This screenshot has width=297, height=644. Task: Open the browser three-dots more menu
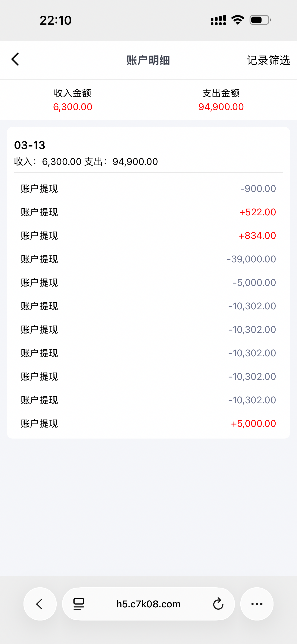click(257, 604)
